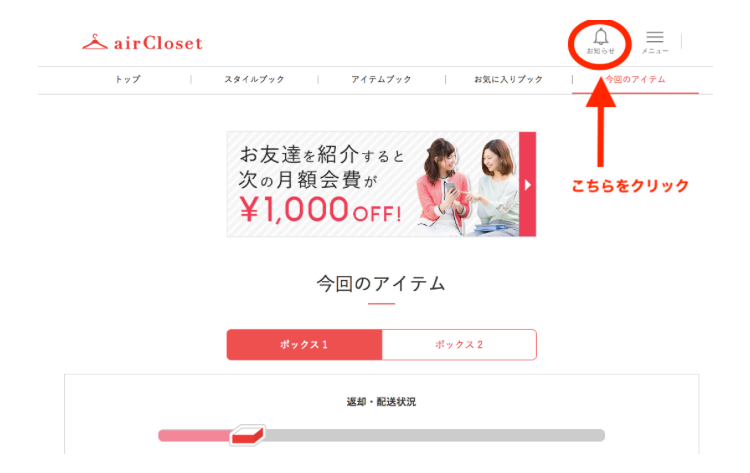Click the pink filled part of progress bar

pos(194,435)
